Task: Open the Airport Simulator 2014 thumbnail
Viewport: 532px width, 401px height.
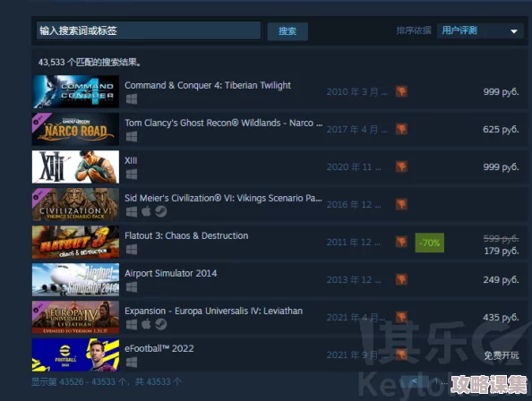Action: [x=75, y=279]
